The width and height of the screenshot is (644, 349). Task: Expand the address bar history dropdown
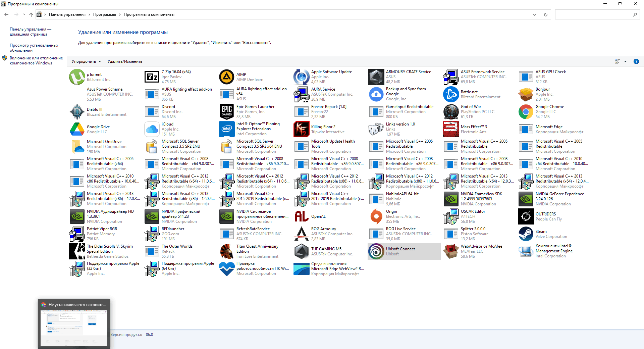tap(534, 14)
